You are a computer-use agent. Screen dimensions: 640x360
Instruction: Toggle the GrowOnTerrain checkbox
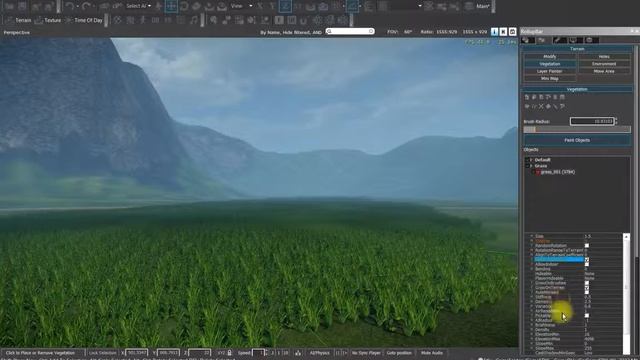point(587,288)
